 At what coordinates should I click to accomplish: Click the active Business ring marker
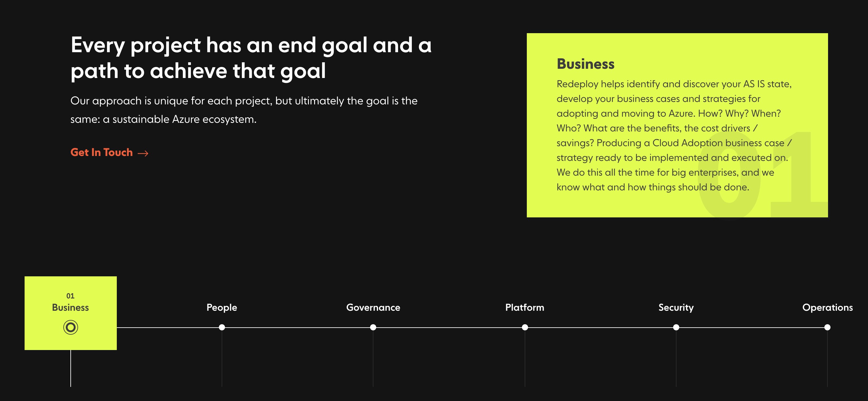click(x=70, y=327)
